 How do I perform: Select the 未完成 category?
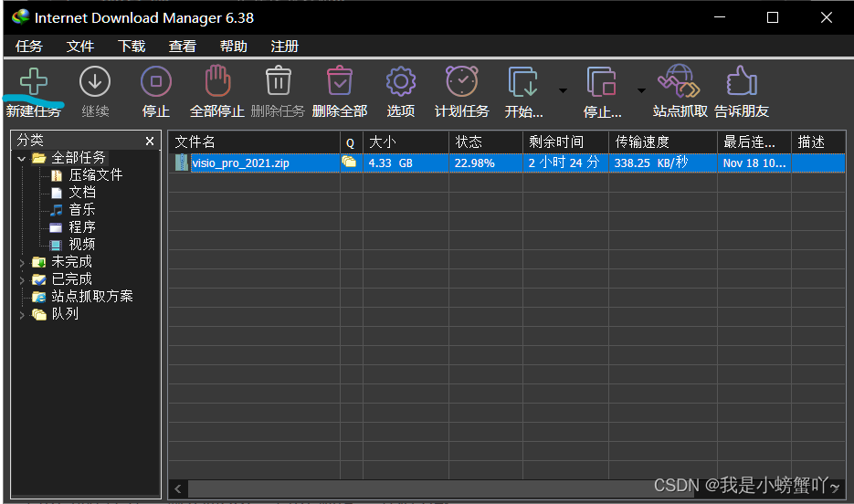[72, 262]
